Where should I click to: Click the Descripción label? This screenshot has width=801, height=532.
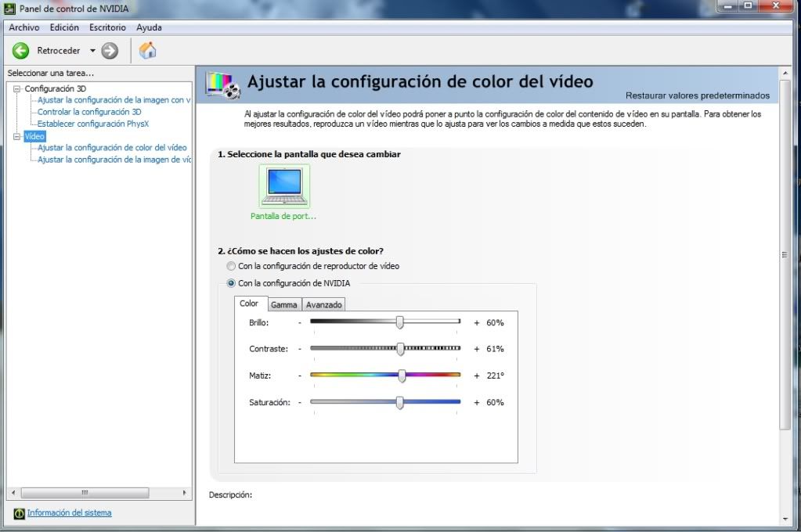coord(230,494)
